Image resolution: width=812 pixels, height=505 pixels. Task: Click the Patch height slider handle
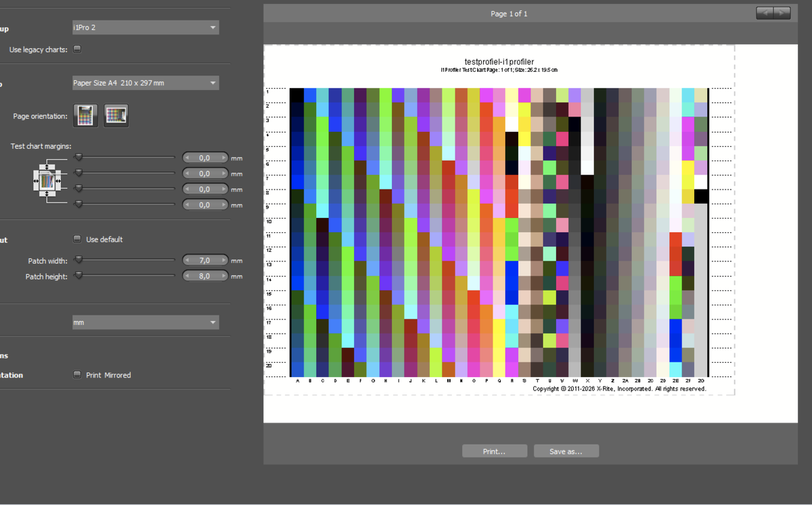(x=78, y=275)
